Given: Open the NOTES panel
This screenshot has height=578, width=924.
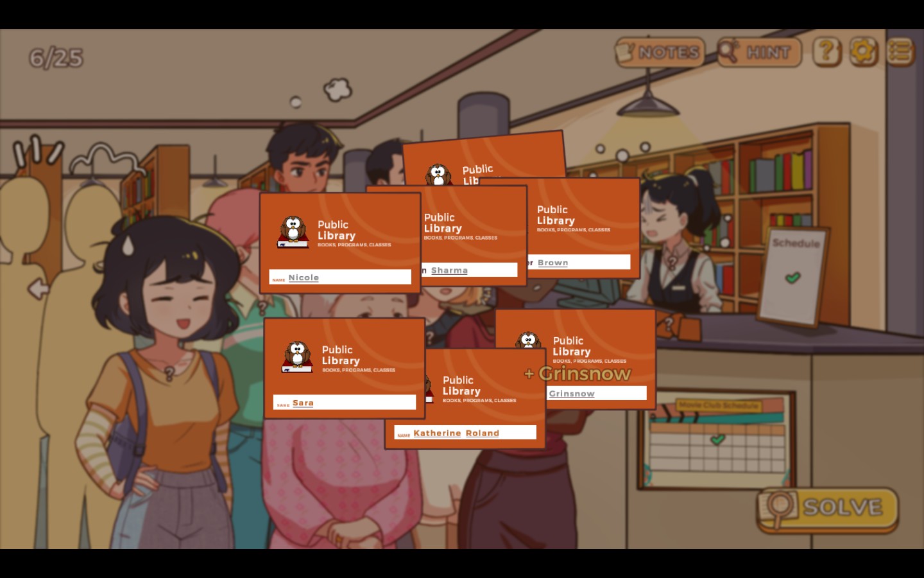Looking at the screenshot, I should [660, 52].
